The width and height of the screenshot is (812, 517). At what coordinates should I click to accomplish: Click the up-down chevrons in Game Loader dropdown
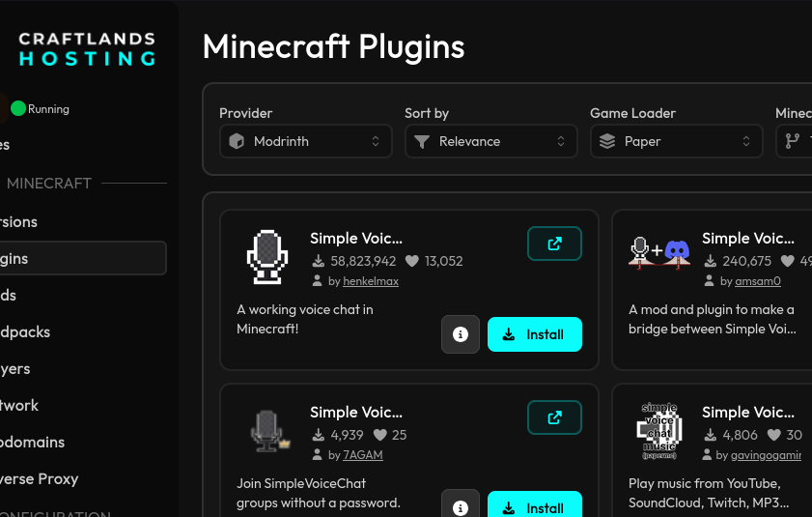[746, 141]
